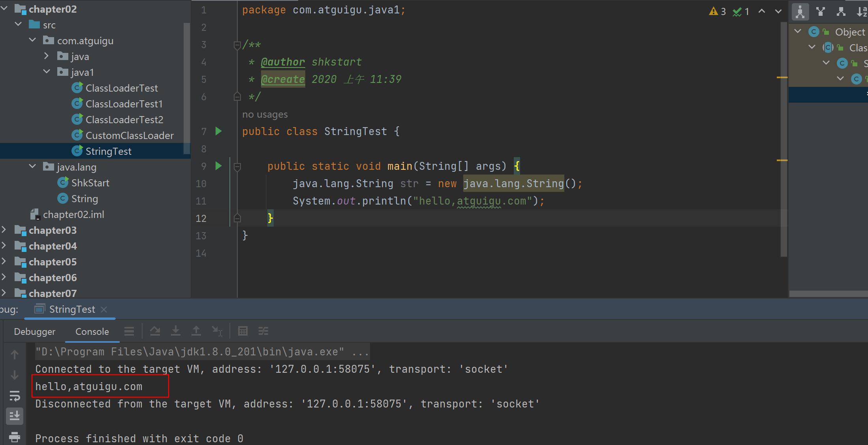Toggle scroll to end in console
The image size is (868, 445).
[15, 416]
